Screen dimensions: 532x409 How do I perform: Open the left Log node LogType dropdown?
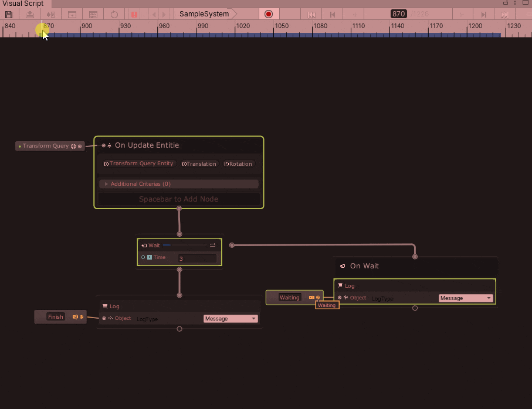click(x=231, y=319)
